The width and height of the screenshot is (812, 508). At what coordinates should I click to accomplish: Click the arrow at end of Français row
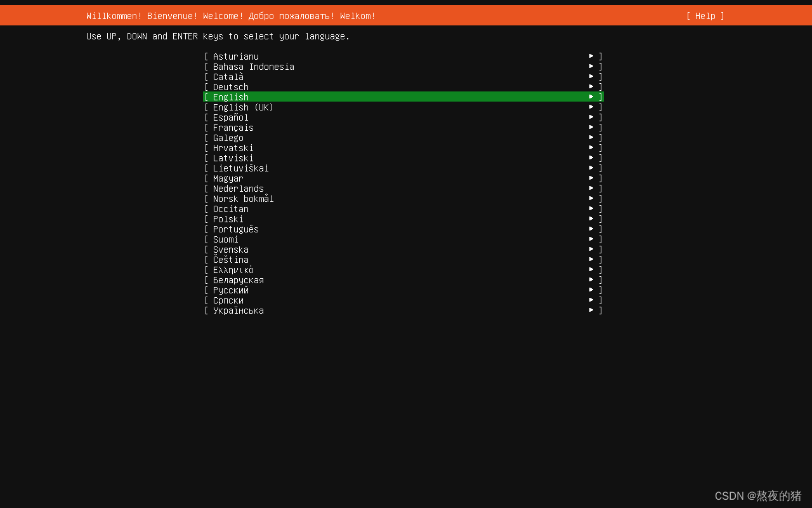point(591,127)
